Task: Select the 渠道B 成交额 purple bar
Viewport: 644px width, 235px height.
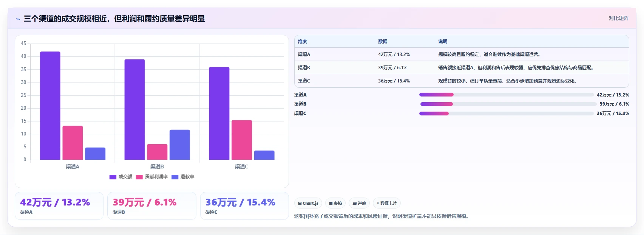Action: [135, 109]
